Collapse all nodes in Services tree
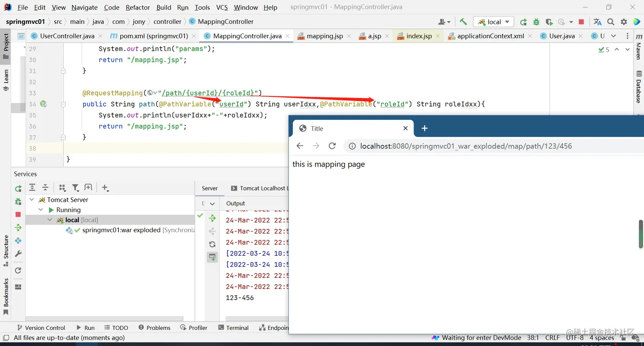 coord(45,187)
